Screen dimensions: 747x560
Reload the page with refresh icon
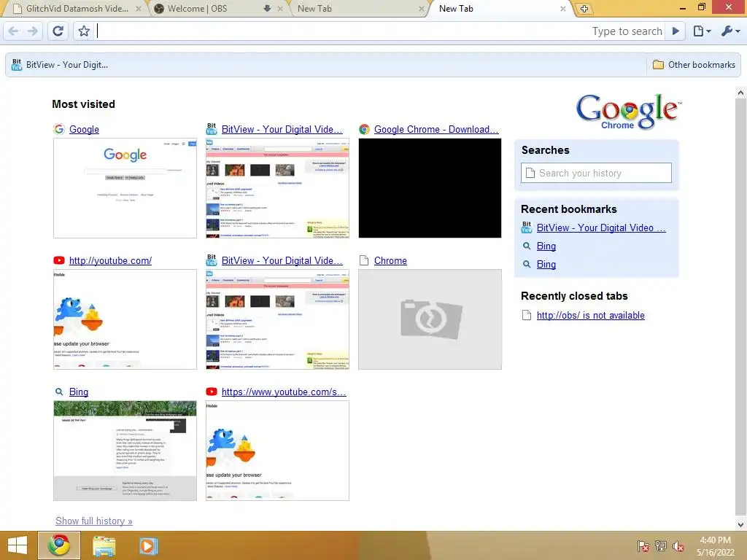(58, 31)
